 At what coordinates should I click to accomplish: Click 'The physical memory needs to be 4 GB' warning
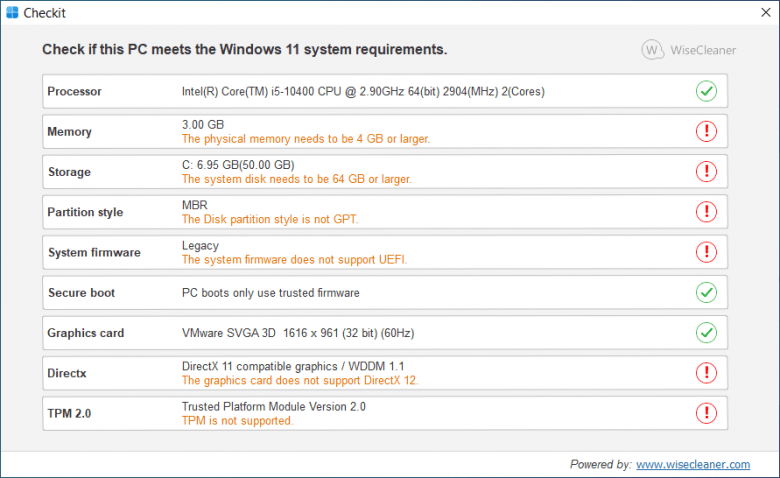(x=305, y=139)
